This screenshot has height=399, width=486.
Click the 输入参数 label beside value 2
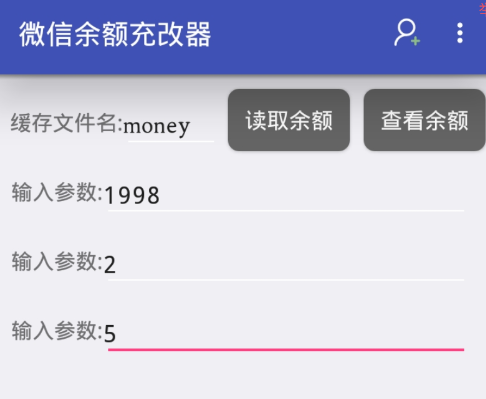click(x=57, y=262)
